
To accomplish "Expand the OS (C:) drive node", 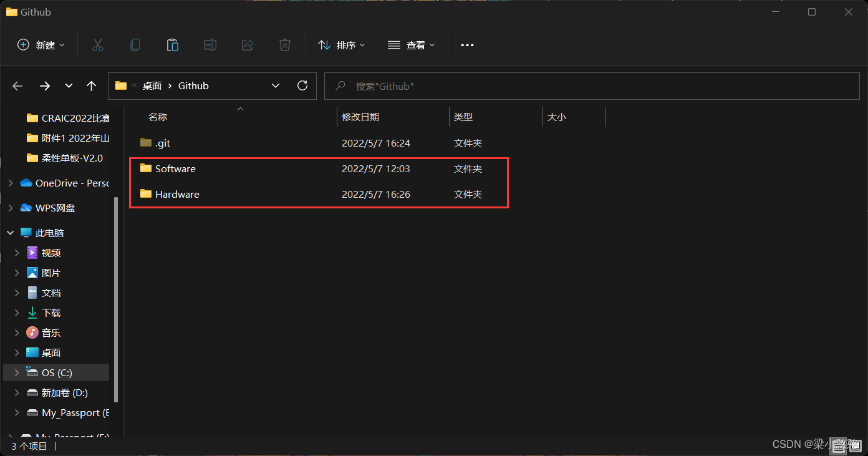I will [17, 372].
